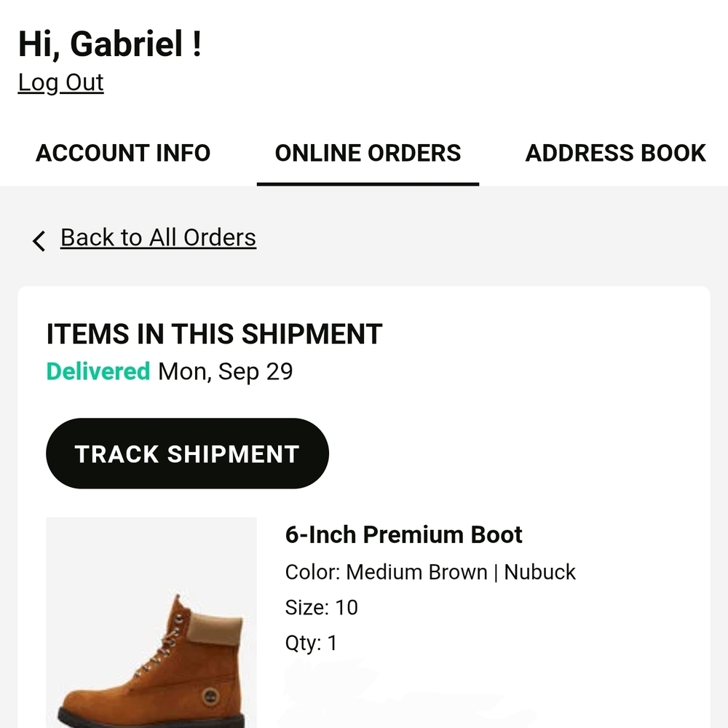Click the Size: 10 detail line
Viewport: 728px width, 728px height.
point(321,607)
